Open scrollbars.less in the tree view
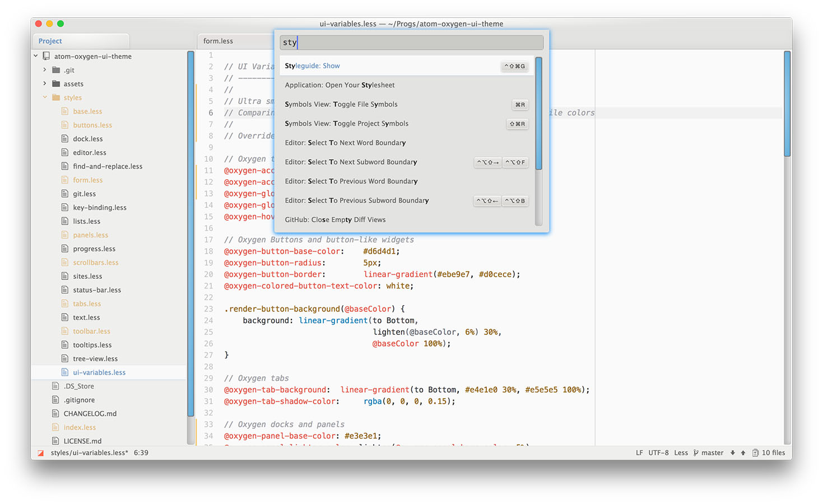 click(x=96, y=263)
